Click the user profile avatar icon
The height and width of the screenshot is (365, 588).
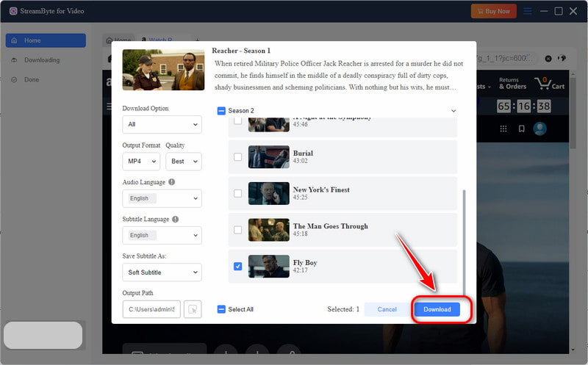pos(540,129)
